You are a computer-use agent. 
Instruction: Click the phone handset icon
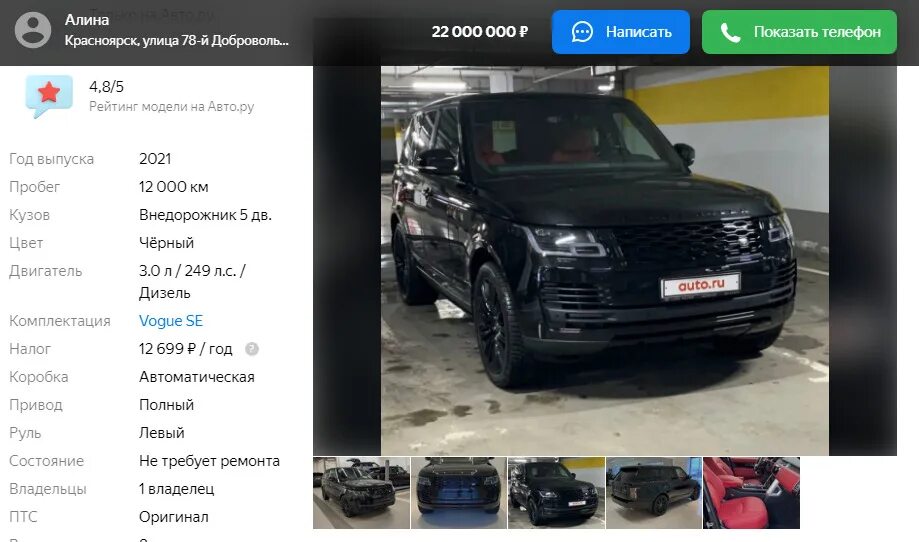[730, 32]
